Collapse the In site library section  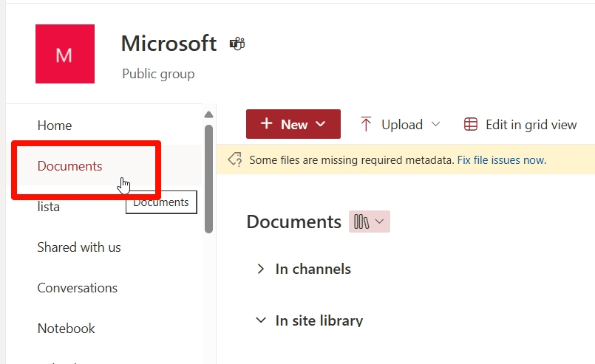click(261, 320)
